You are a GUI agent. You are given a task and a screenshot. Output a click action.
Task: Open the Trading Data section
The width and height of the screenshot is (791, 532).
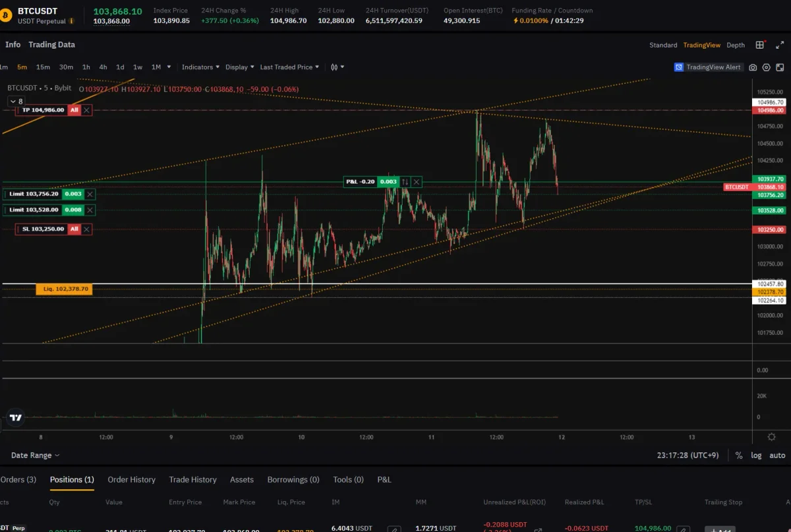tap(51, 45)
